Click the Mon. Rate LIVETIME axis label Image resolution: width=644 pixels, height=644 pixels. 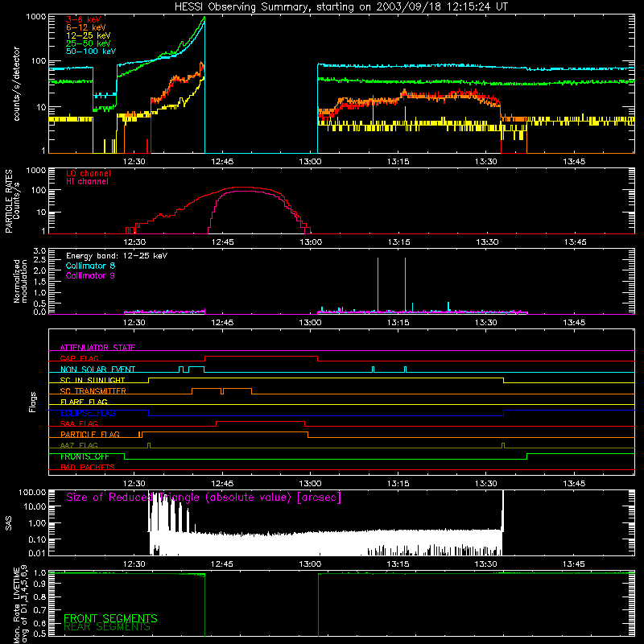pos(20,604)
